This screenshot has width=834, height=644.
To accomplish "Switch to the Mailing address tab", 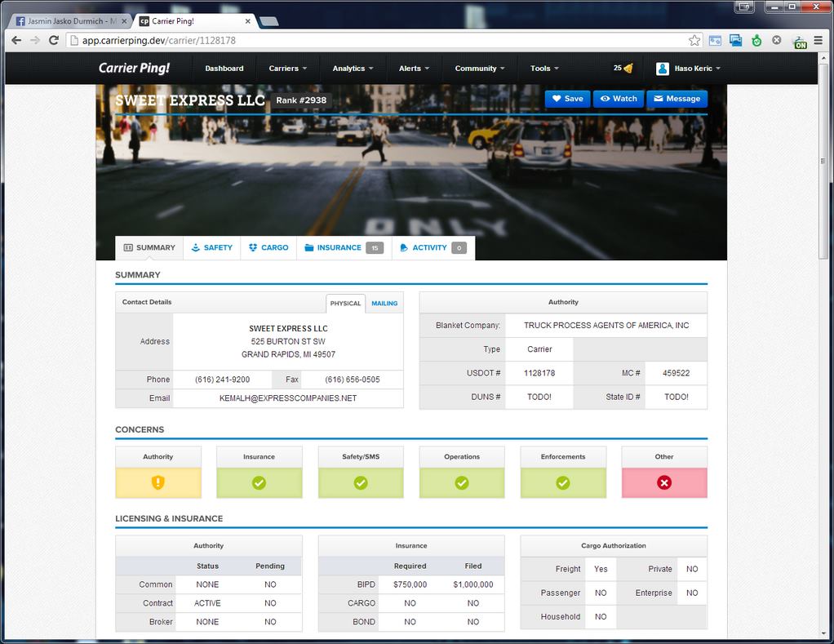I will 384,303.
